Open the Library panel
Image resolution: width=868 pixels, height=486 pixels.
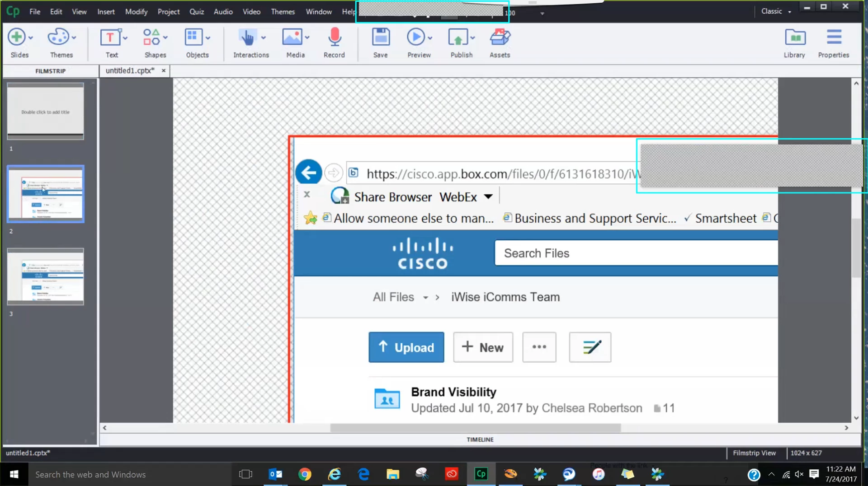click(795, 37)
